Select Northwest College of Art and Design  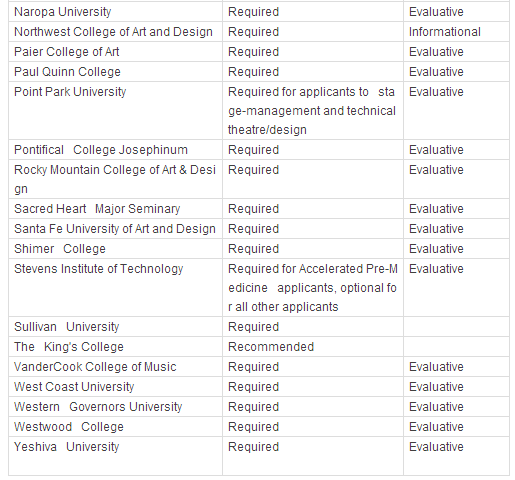pyautogui.click(x=113, y=32)
